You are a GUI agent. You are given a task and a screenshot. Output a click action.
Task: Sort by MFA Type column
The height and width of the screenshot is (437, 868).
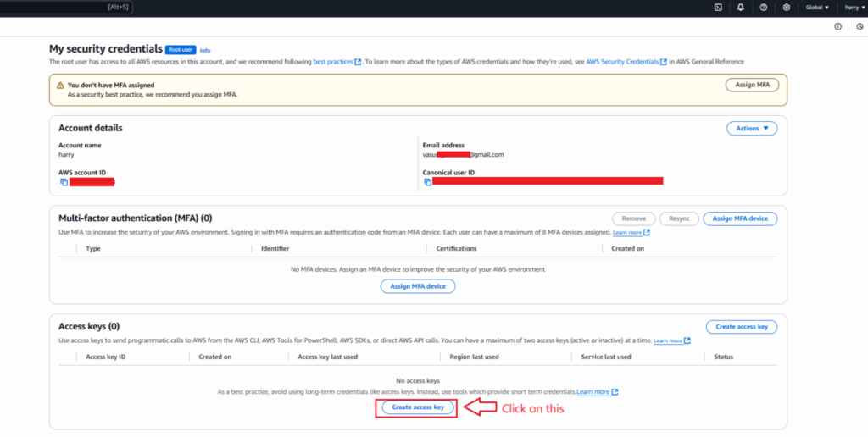[93, 249]
